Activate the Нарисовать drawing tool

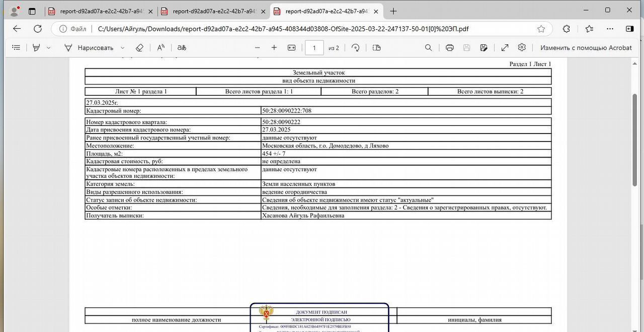tap(89, 47)
